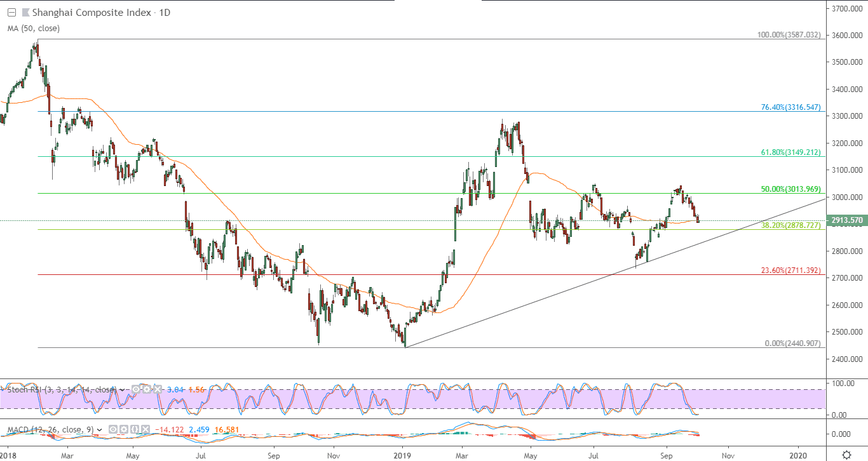Select the 38.20%(2878.727) Fibonacci level label
The width and height of the screenshot is (868, 461).
pyautogui.click(x=792, y=225)
